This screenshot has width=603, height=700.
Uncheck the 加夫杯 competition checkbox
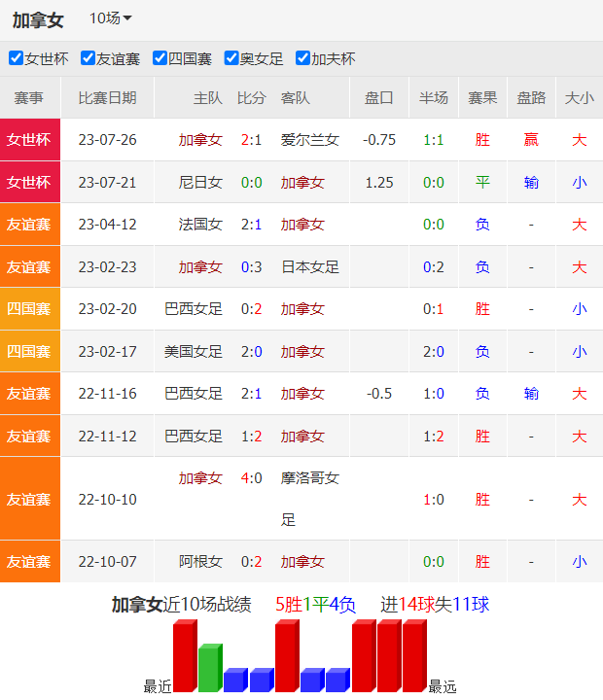pyautogui.click(x=302, y=58)
